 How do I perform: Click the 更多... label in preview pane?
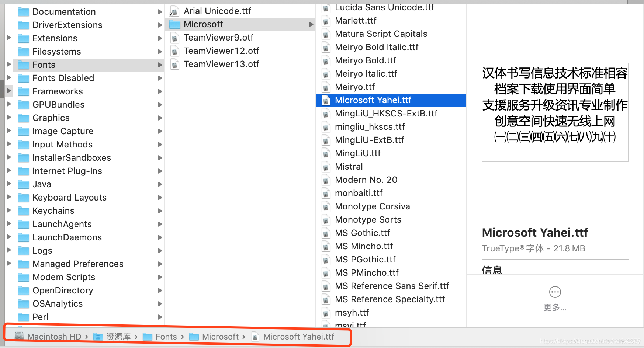pyautogui.click(x=555, y=307)
